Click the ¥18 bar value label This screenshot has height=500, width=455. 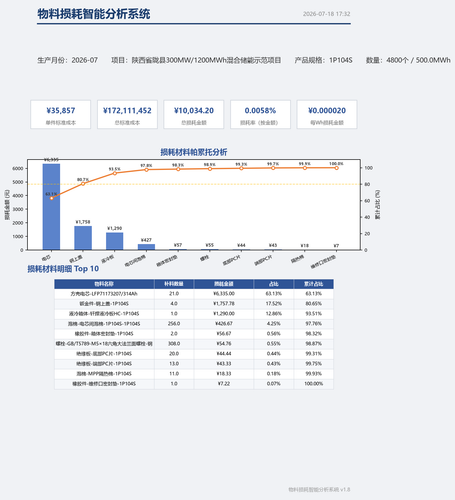click(x=305, y=246)
